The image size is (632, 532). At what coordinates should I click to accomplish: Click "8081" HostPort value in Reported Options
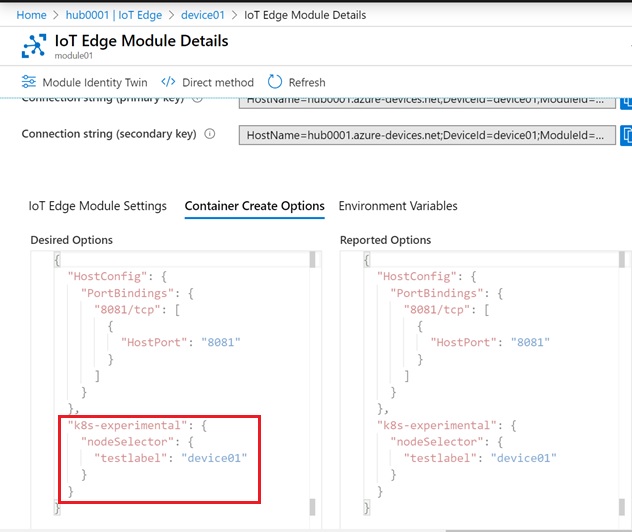pyautogui.click(x=530, y=343)
